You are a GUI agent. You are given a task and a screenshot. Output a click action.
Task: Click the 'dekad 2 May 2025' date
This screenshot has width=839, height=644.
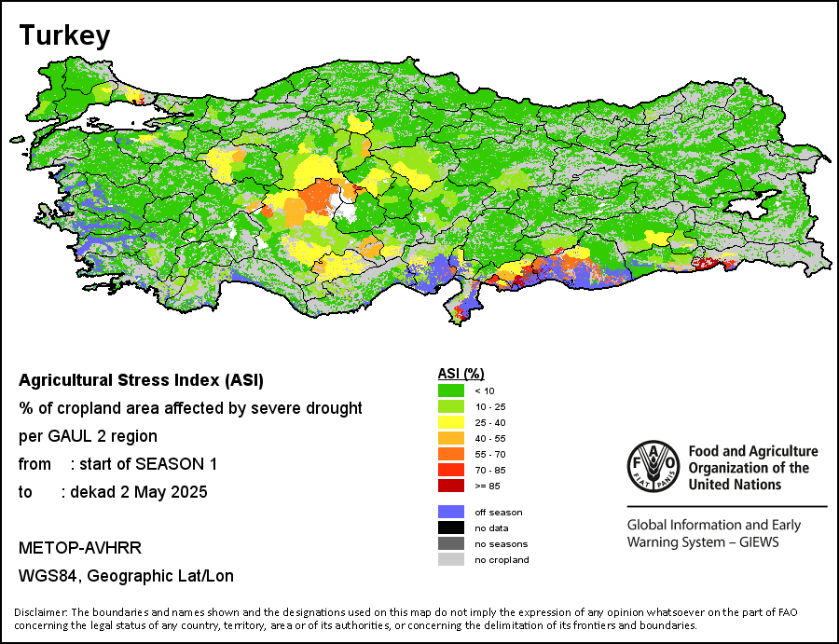pos(139,491)
